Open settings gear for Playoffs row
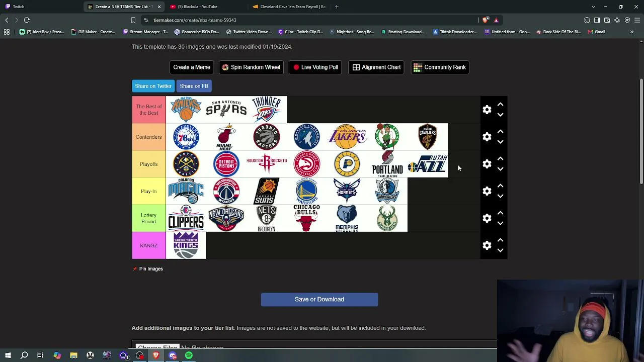 click(x=487, y=164)
